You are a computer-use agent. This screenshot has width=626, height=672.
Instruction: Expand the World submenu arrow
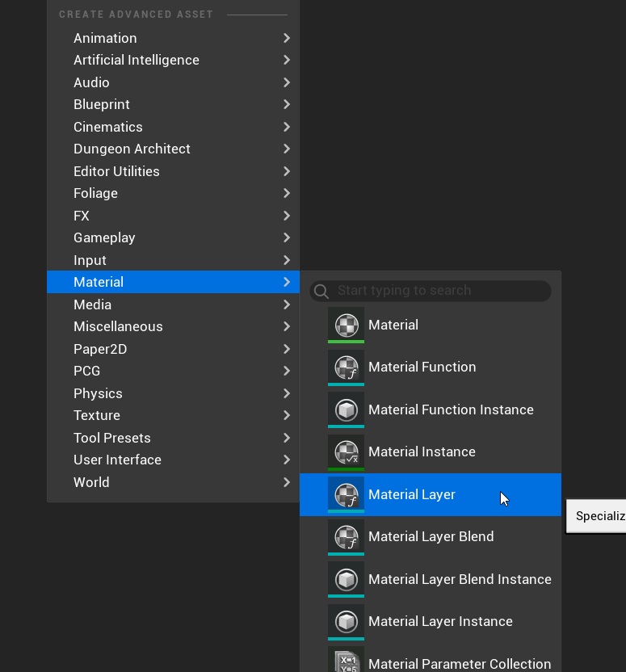point(287,482)
